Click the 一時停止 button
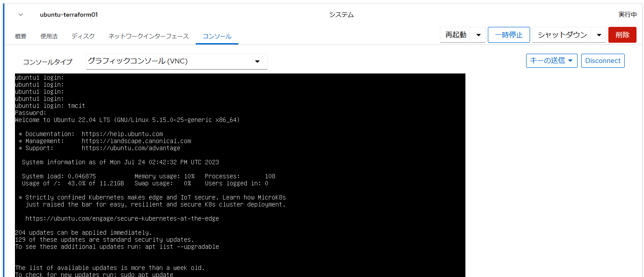The height and width of the screenshot is (277, 644). [509, 35]
